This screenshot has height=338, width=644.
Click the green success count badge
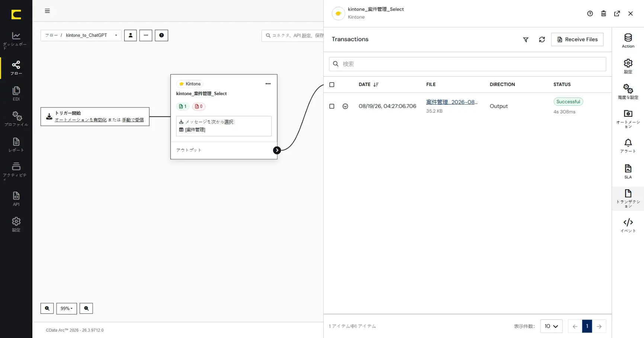(x=183, y=106)
